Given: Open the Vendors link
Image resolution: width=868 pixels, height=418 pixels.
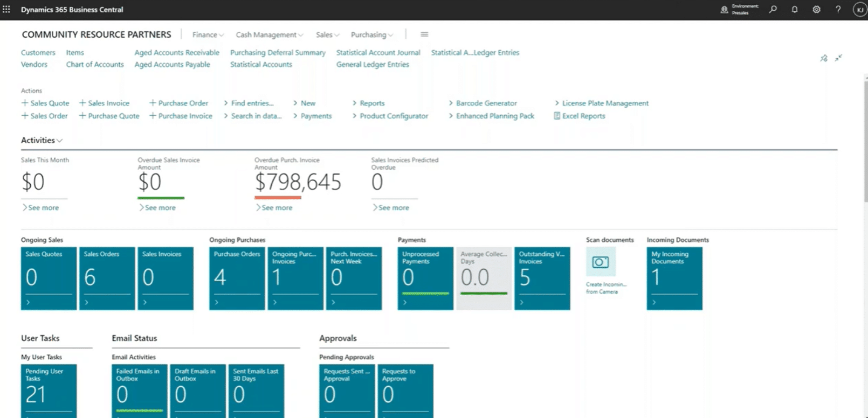Looking at the screenshot, I should [x=35, y=64].
